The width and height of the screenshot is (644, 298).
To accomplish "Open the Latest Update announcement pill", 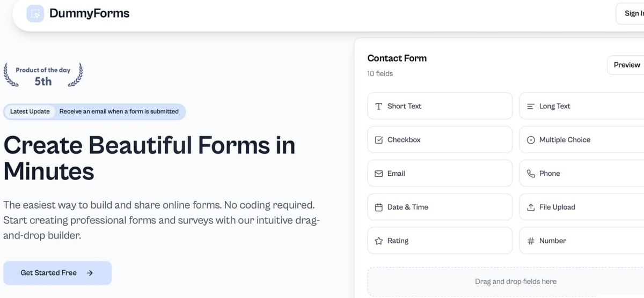I will click(94, 111).
